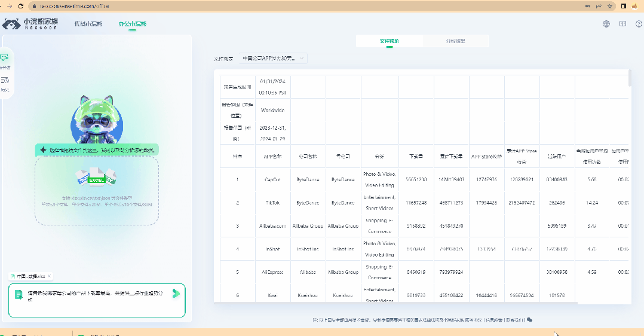Image resolution: width=644 pixels, height=336 pixels.
Task: Click the Kuaishou company name cell
Action: 308,295
